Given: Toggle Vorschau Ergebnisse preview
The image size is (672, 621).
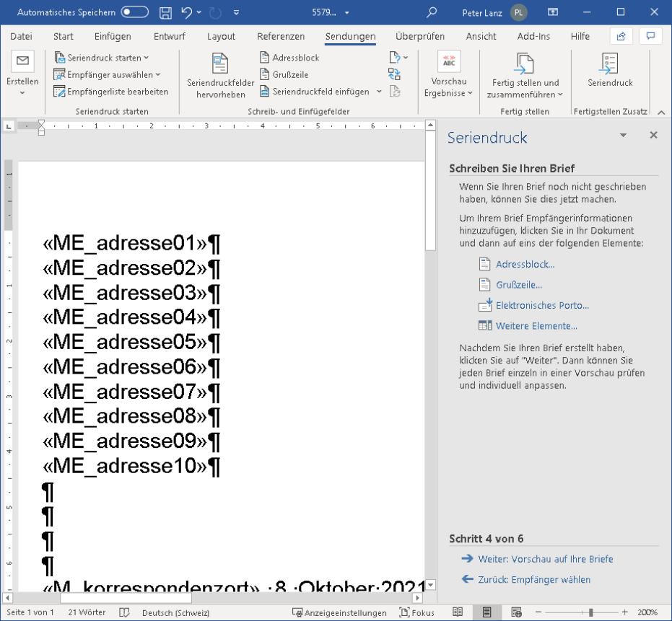Looking at the screenshot, I should point(449,74).
